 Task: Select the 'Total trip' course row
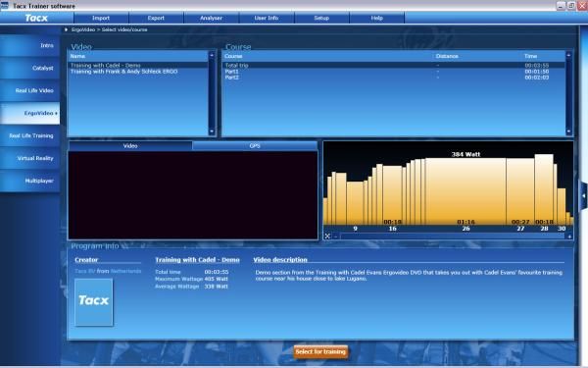(394, 65)
